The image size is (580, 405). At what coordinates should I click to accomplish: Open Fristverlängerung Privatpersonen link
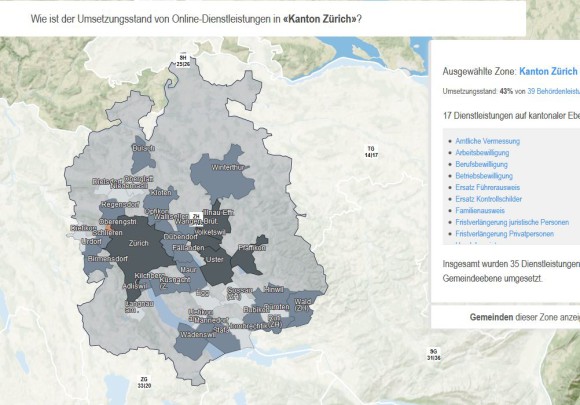tap(504, 234)
